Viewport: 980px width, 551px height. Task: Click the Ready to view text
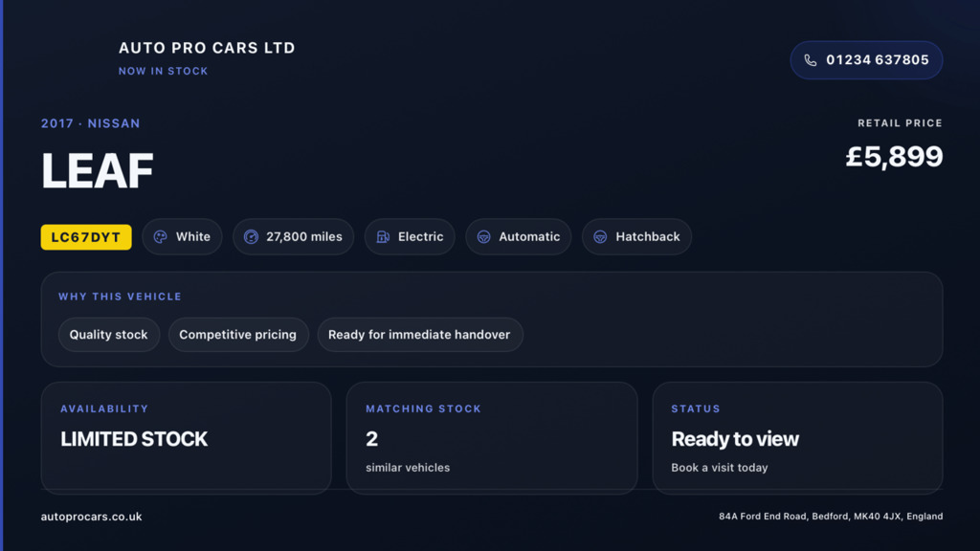pyautogui.click(x=735, y=439)
